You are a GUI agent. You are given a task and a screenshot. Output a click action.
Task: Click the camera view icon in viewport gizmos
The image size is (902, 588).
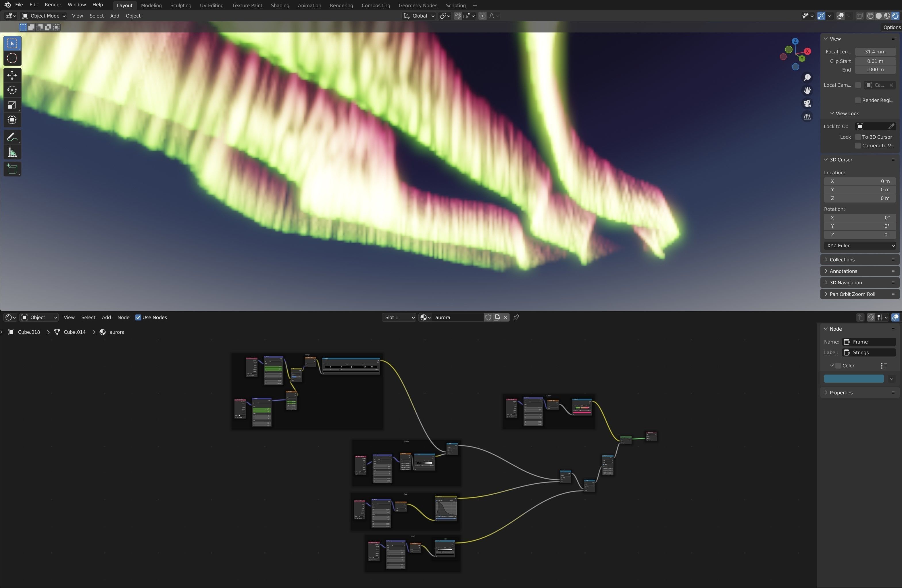point(807,103)
